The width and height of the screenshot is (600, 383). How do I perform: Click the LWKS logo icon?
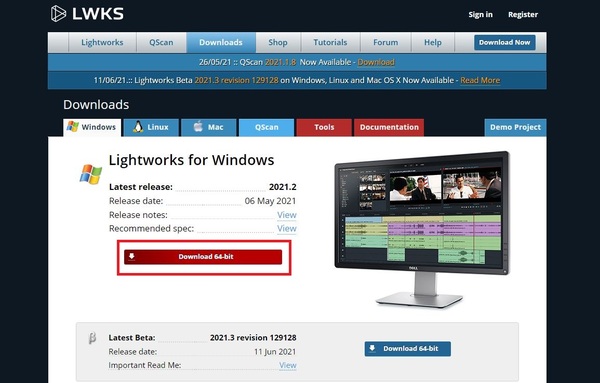[x=58, y=13]
